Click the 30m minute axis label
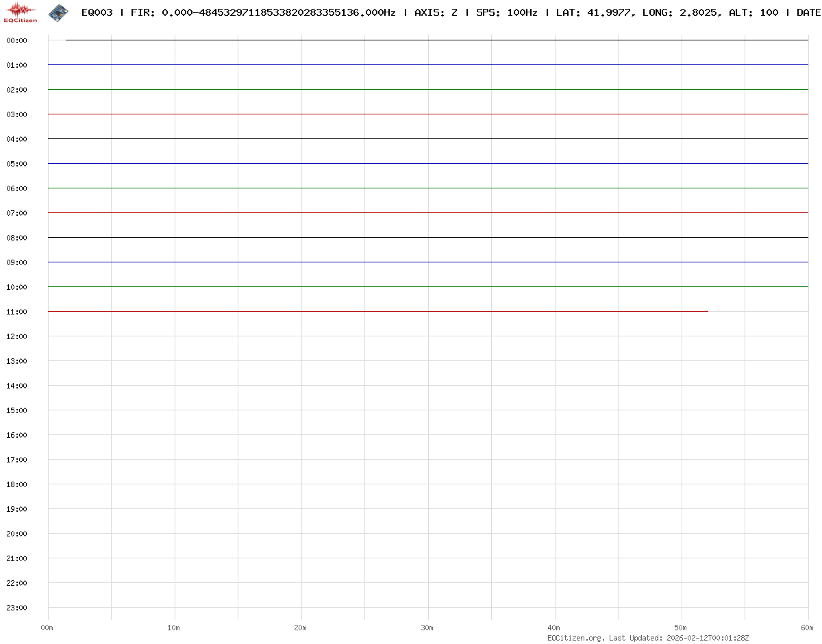The image size is (822, 644). click(x=427, y=628)
